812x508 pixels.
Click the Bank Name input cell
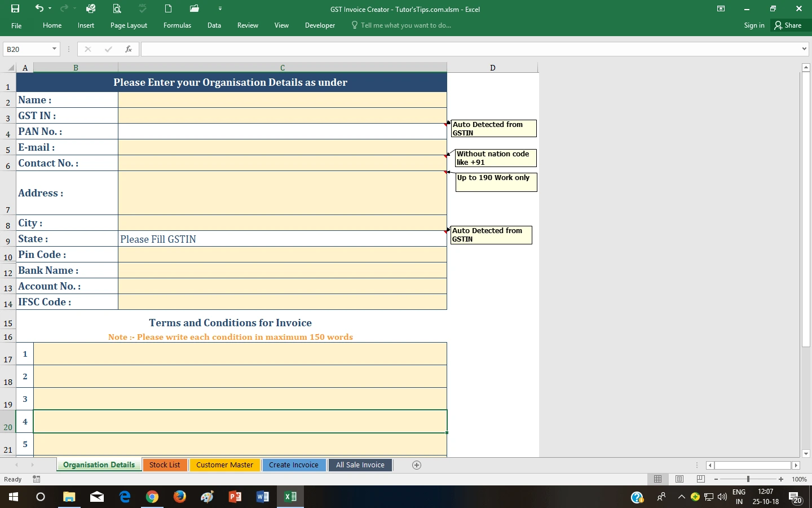point(282,270)
